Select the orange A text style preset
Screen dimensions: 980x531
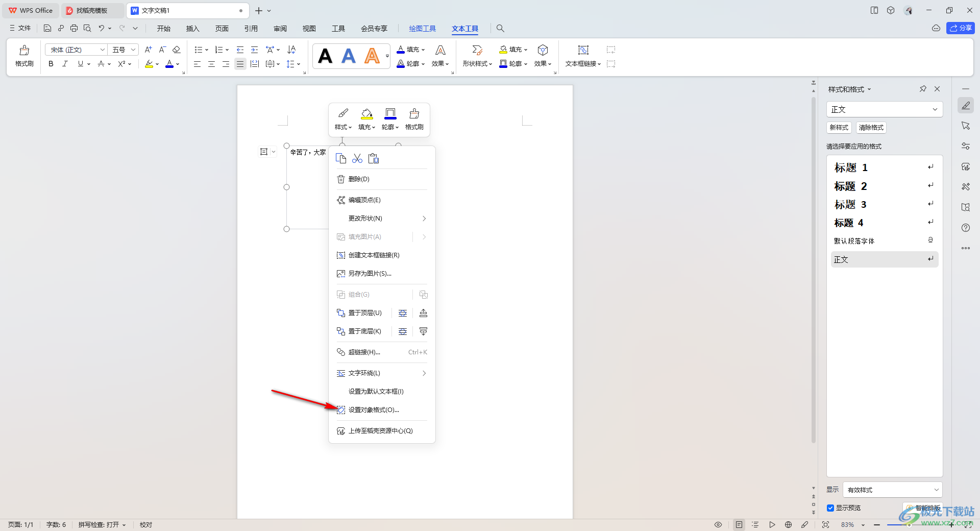(372, 56)
